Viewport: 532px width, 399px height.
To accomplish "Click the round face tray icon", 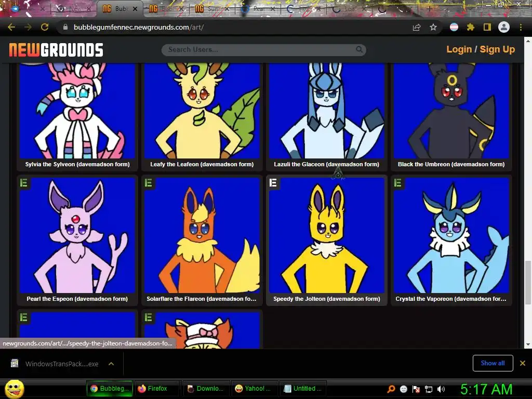I will coord(404,389).
